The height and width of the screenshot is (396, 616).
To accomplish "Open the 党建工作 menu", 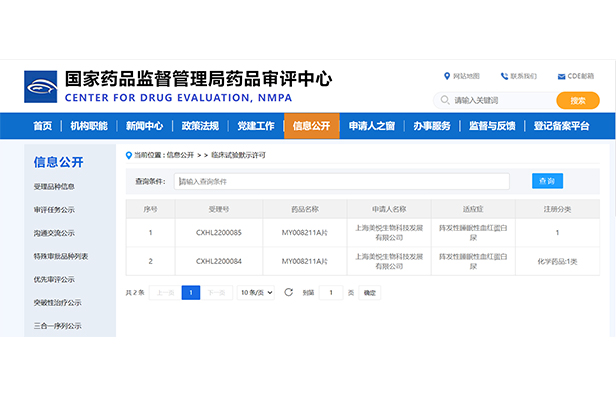I will coord(256,126).
